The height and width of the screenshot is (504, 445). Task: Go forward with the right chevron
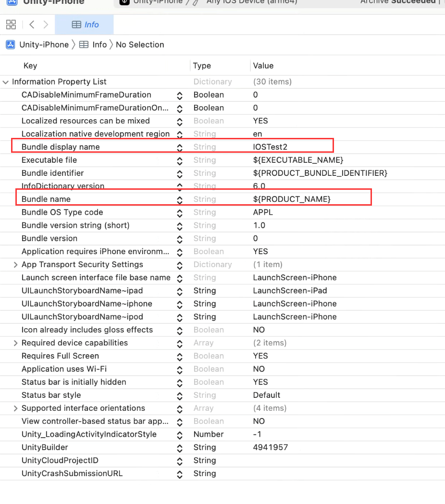[x=46, y=25]
